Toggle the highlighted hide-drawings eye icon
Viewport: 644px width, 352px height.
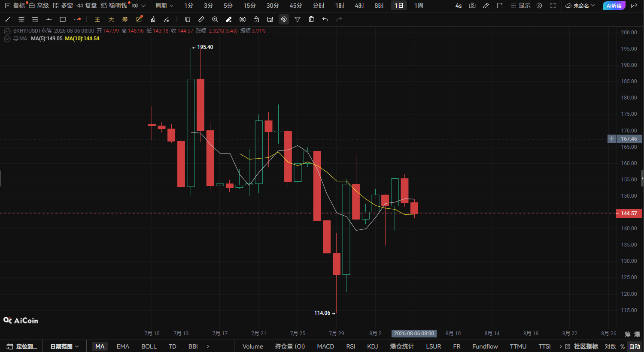point(284,19)
